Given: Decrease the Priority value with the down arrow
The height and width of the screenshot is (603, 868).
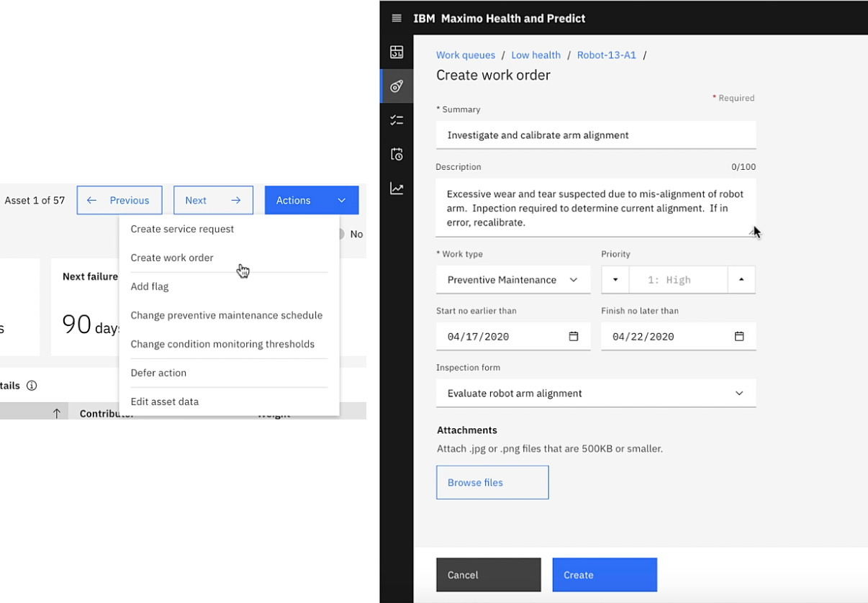Looking at the screenshot, I should coord(615,280).
